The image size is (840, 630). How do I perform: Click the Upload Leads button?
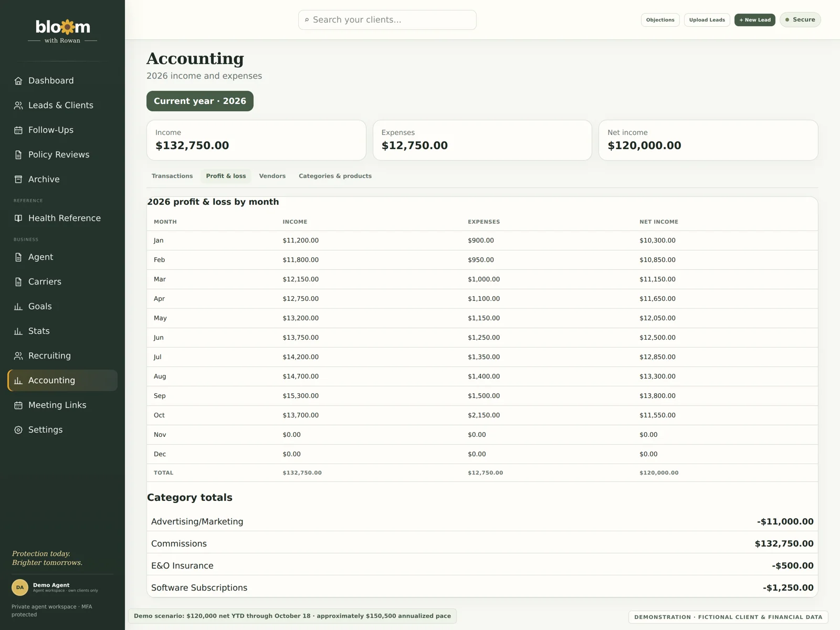point(707,20)
